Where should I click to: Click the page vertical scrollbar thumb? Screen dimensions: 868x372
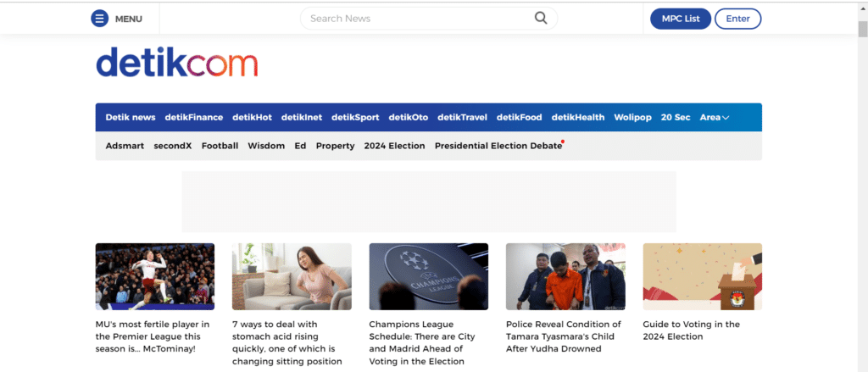(862, 30)
